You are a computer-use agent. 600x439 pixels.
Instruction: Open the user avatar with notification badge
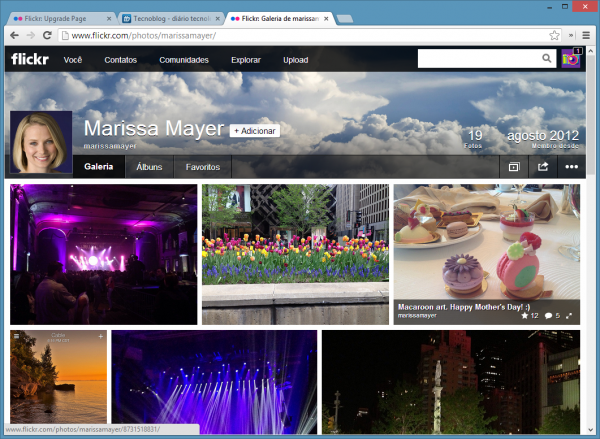click(571, 59)
